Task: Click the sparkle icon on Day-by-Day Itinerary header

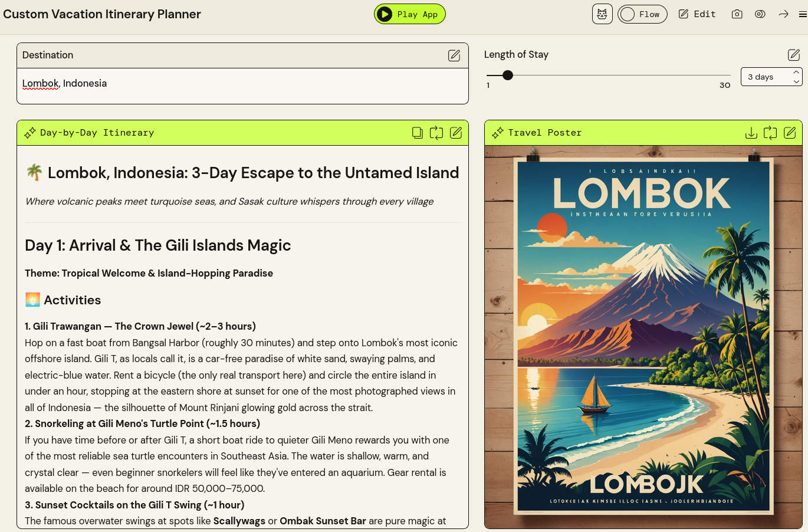Action: [x=30, y=133]
